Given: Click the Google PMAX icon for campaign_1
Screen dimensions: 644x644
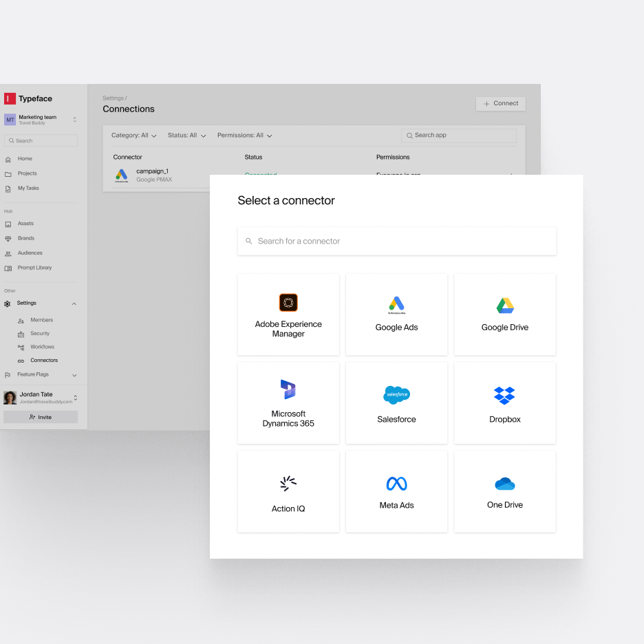Looking at the screenshot, I should 121,175.
